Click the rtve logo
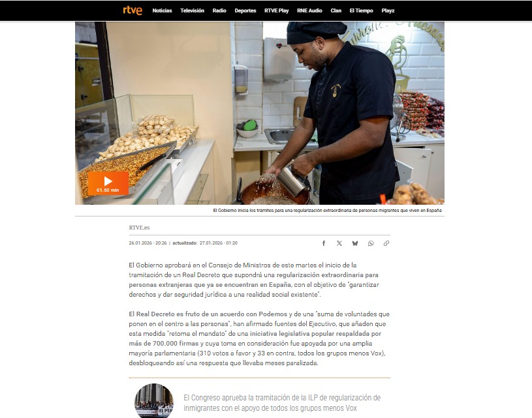This screenshot has height=418, width=532. [x=133, y=10]
